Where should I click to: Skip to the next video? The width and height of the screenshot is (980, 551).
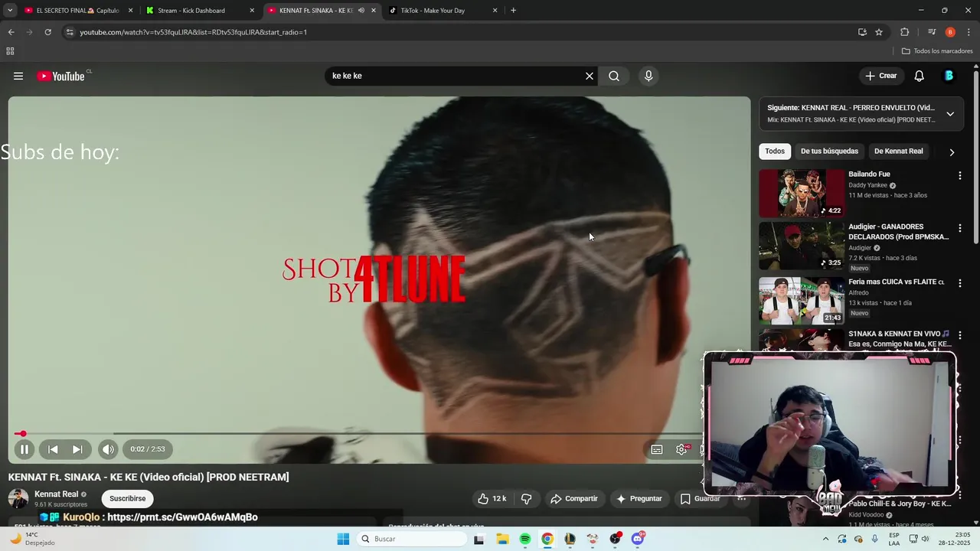(77, 449)
